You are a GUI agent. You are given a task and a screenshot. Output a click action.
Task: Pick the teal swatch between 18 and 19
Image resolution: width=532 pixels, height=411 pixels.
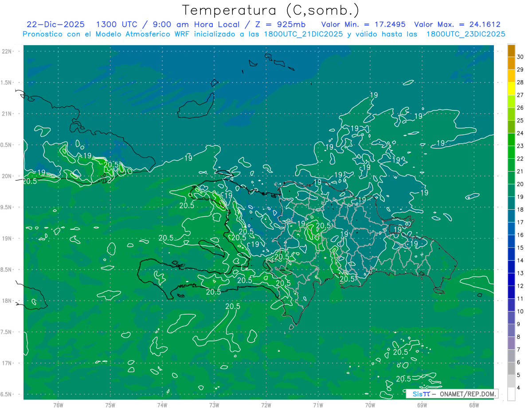coord(512,204)
